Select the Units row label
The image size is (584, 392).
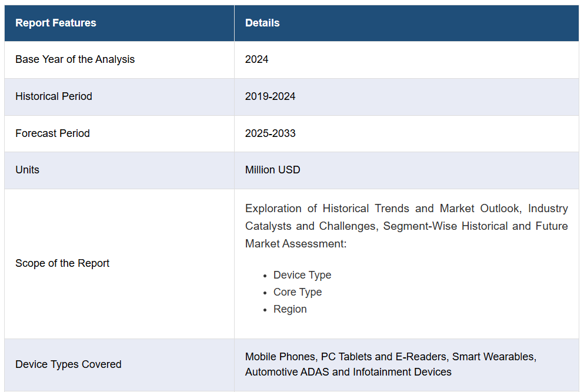pos(27,170)
